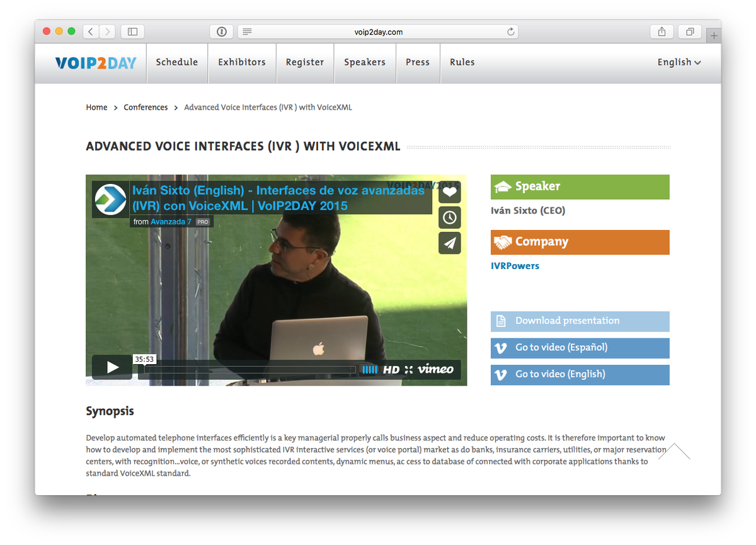756x545 pixels.
Task: Adjust the video volume bars
Action: [370, 370]
